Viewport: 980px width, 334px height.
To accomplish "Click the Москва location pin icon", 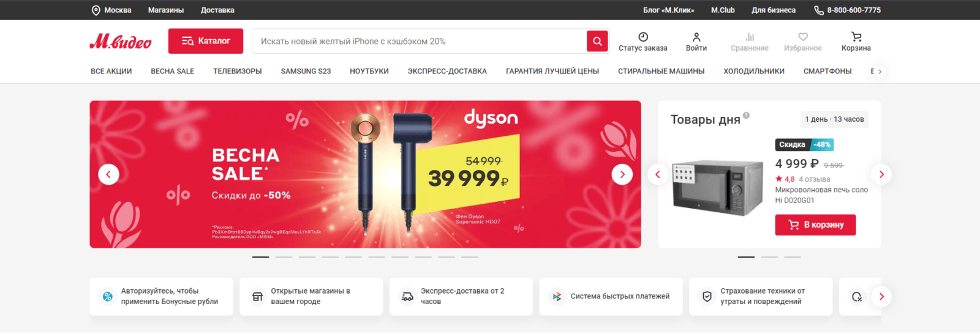I will 96,10.
